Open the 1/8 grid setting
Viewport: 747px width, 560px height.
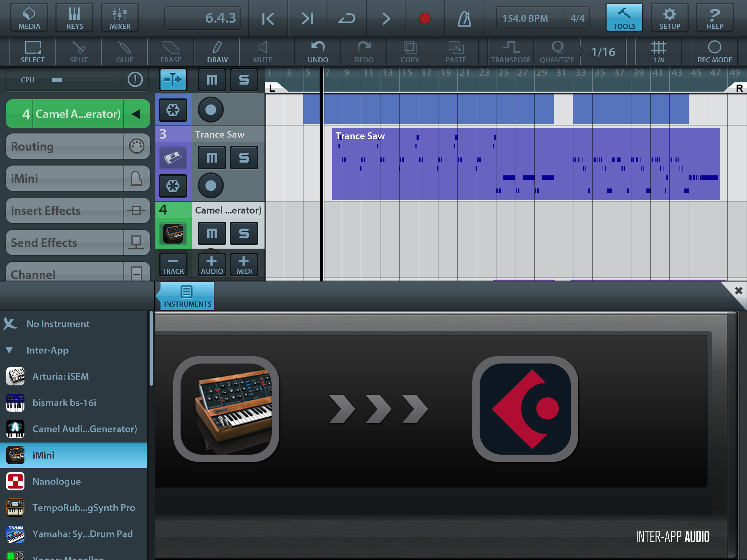coord(659,52)
